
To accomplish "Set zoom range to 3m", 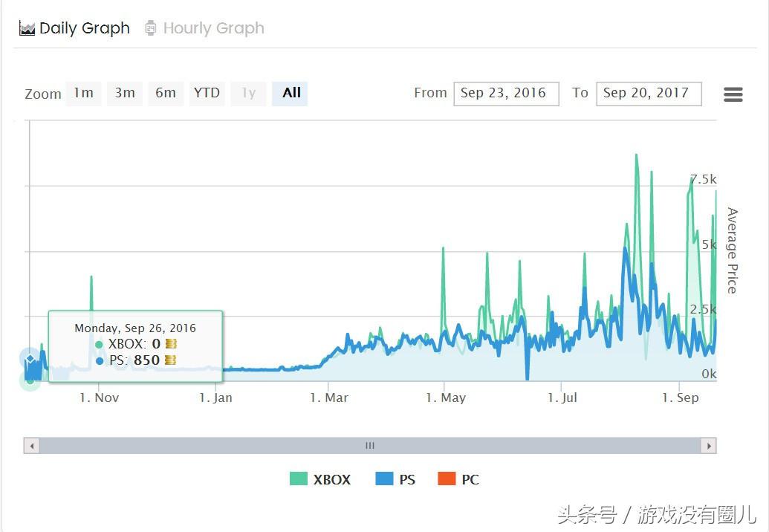I will [125, 94].
